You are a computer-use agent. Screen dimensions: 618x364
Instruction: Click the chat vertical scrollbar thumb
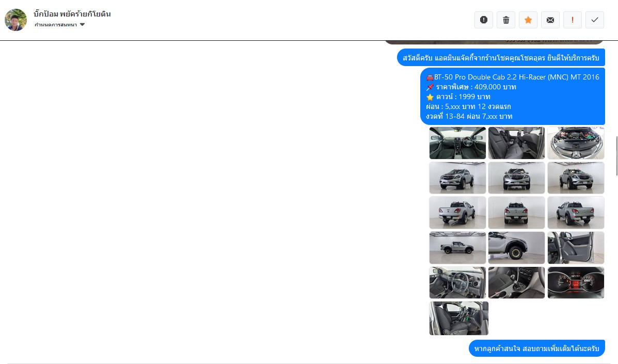[617, 155]
